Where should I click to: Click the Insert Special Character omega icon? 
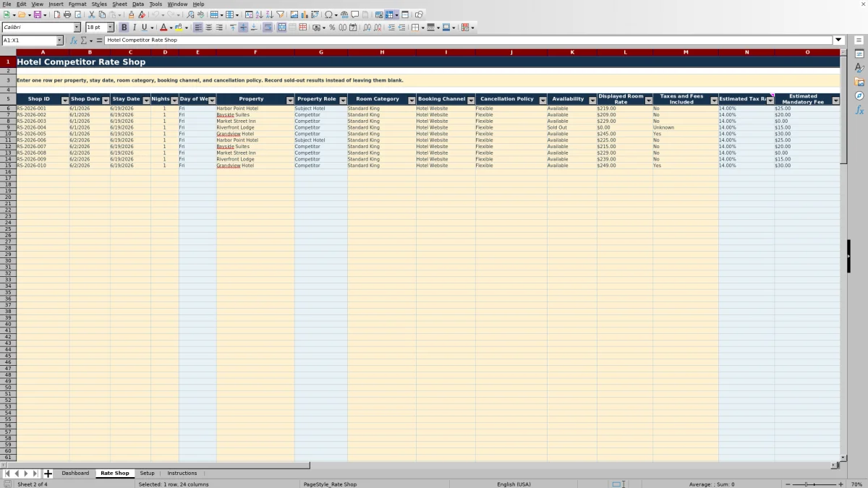[x=329, y=14]
